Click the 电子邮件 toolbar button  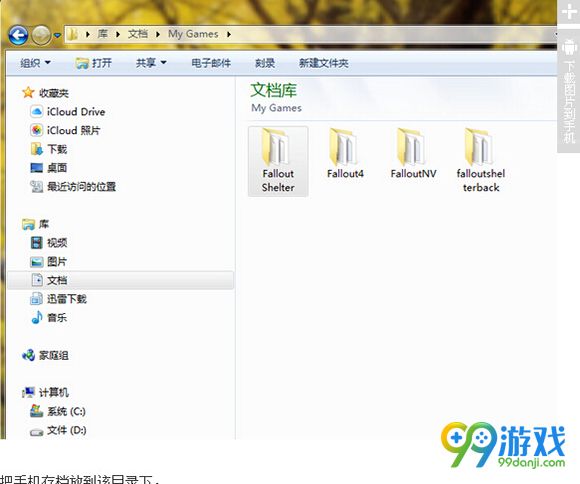[x=211, y=63]
